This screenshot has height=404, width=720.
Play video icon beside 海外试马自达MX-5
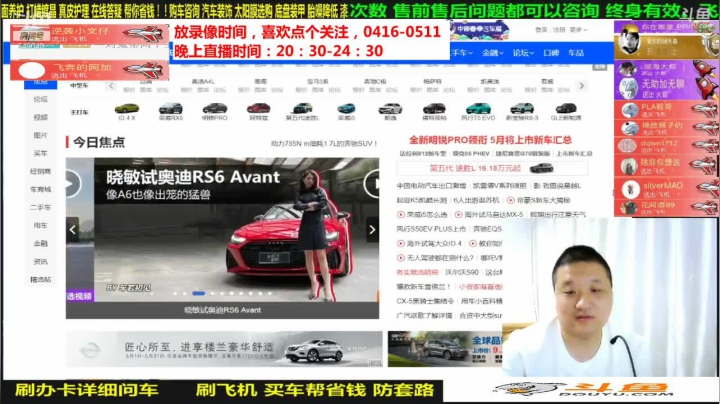tap(458, 214)
